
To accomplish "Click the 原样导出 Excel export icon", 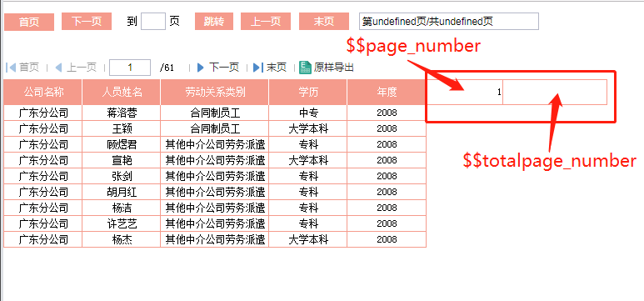I will pyautogui.click(x=305, y=68).
